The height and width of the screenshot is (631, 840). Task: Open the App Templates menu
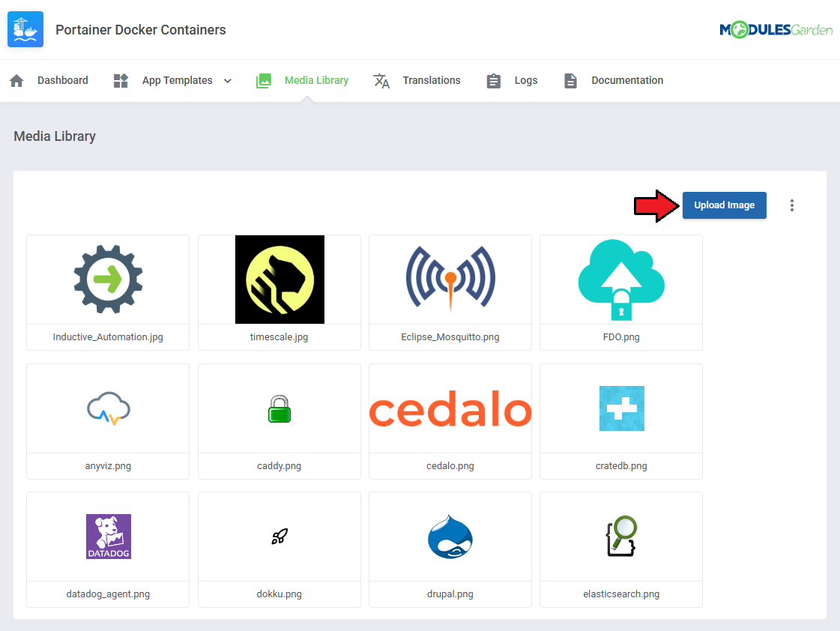[178, 80]
